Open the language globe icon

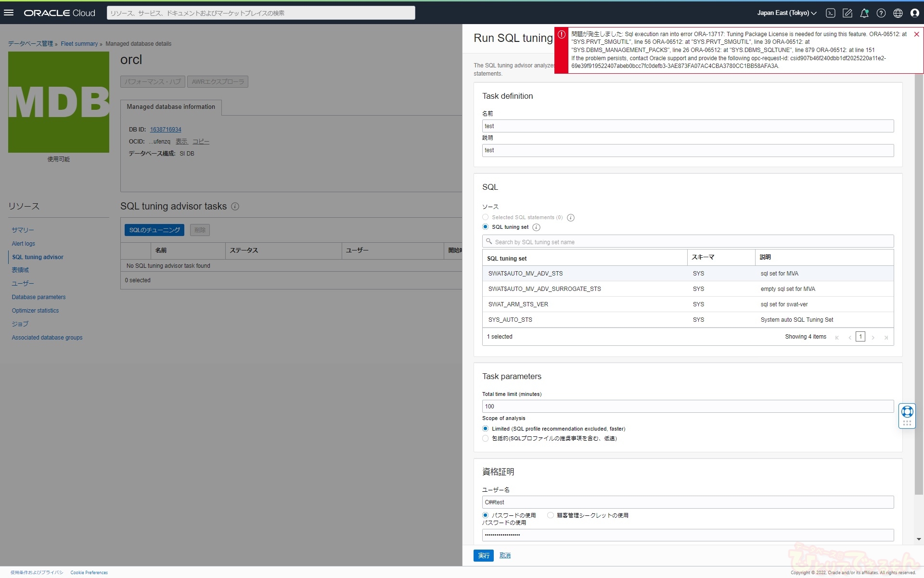click(x=898, y=13)
